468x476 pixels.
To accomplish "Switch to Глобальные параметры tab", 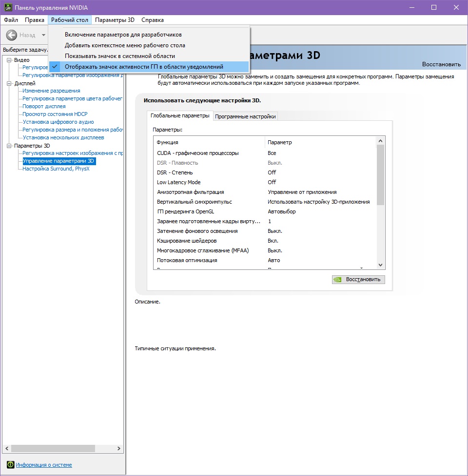I will [x=180, y=115].
